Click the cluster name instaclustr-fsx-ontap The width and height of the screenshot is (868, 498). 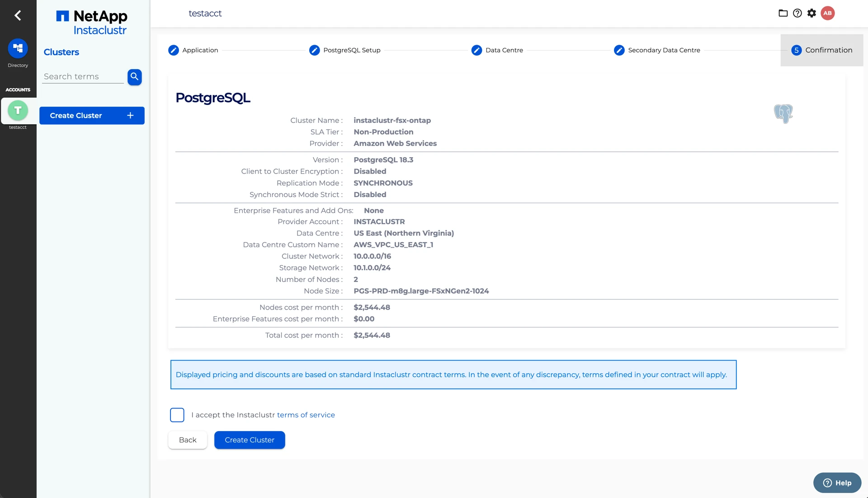(392, 120)
